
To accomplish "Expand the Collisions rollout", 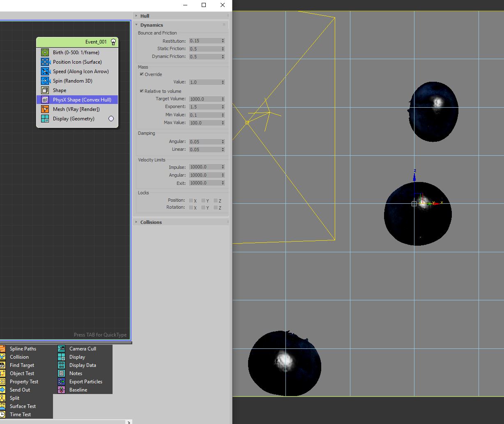I will pos(151,222).
